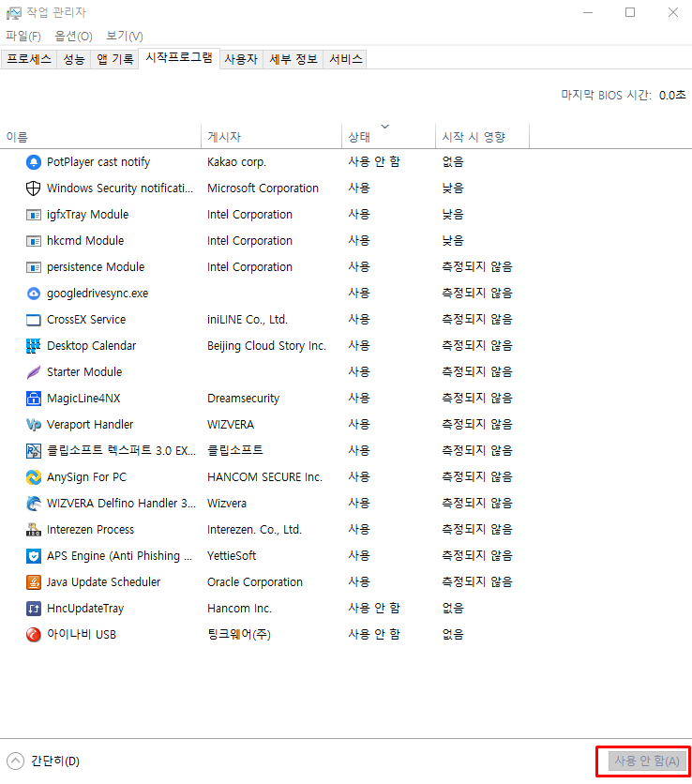Switch to the 프로세스 tab
This screenshot has width=692, height=784.
pyautogui.click(x=29, y=59)
